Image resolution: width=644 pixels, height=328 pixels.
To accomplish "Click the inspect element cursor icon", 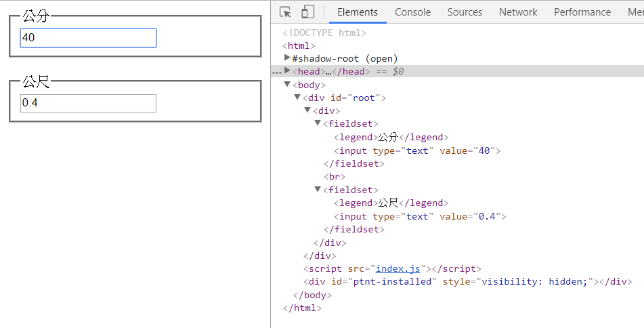I will click(x=285, y=12).
